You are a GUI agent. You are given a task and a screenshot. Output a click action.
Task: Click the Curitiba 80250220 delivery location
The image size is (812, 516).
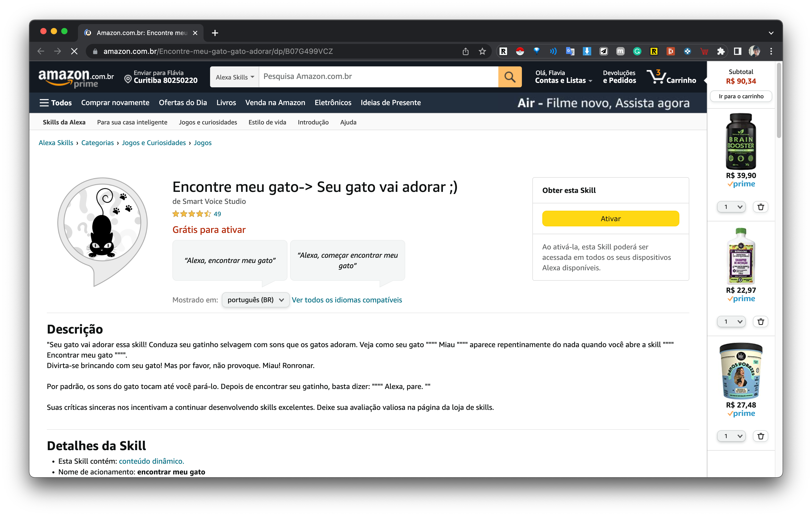(x=166, y=81)
